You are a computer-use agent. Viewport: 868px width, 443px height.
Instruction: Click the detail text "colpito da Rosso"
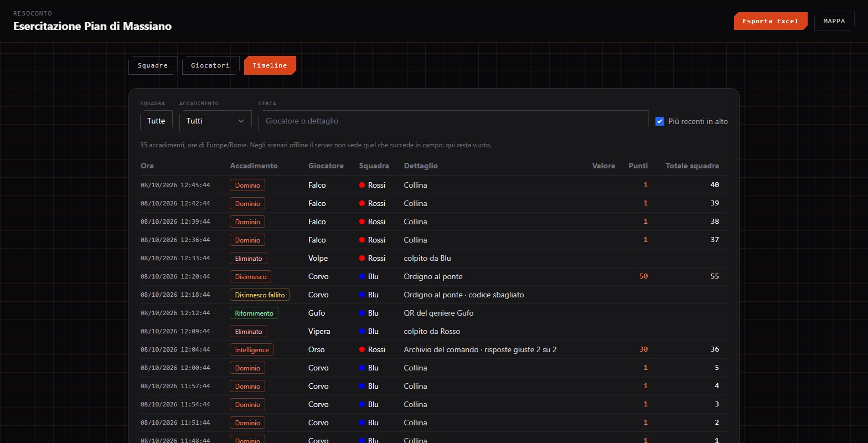point(432,331)
